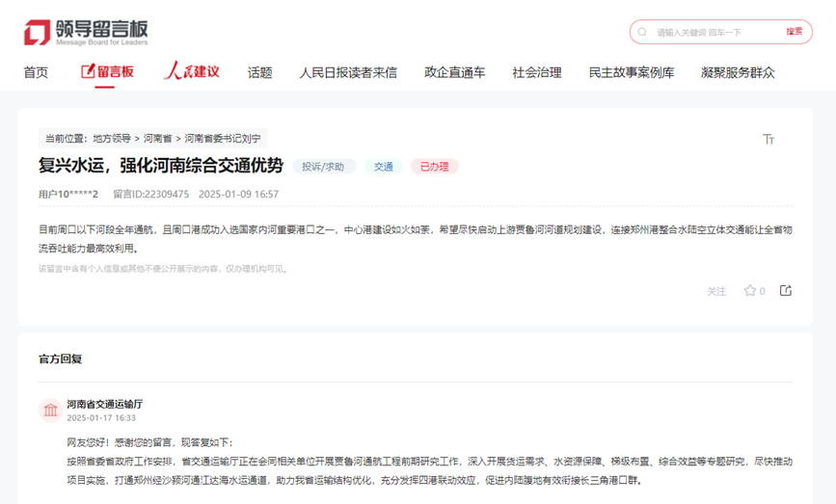Select the 政企直通车 navigation item
Screen dimensions: 836x504
tap(454, 72)
